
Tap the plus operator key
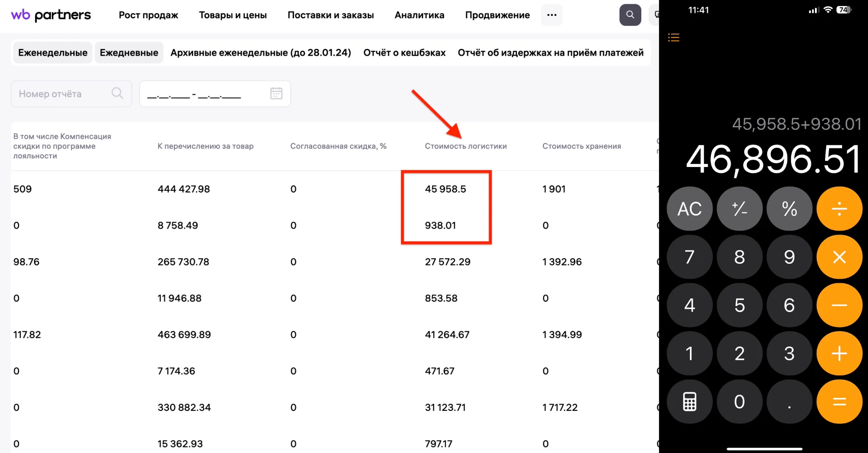839,353
